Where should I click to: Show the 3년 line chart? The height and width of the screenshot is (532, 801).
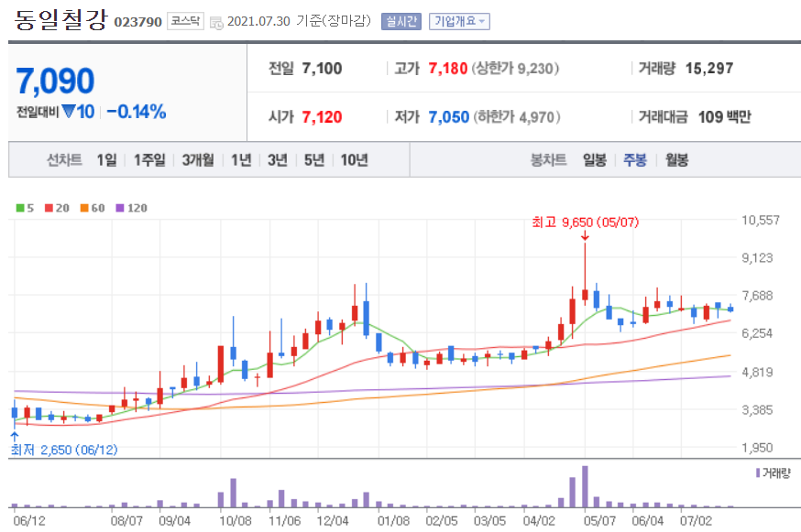click(x=278, y=160)
